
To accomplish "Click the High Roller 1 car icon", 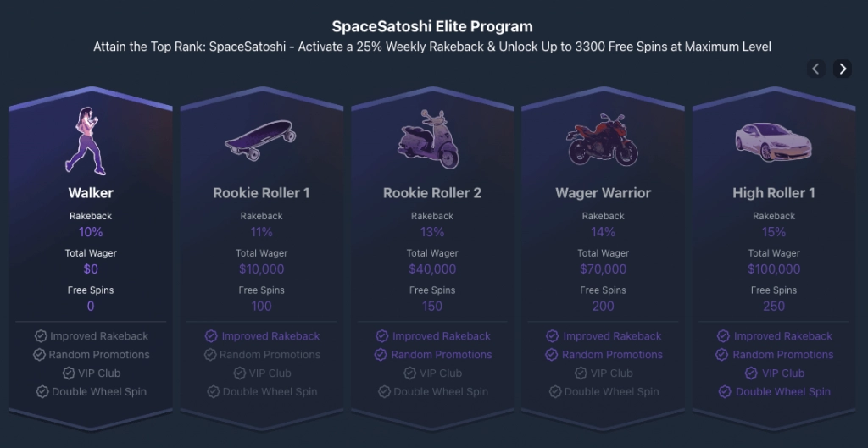I will pyautogui.click(x=773, y=142).
